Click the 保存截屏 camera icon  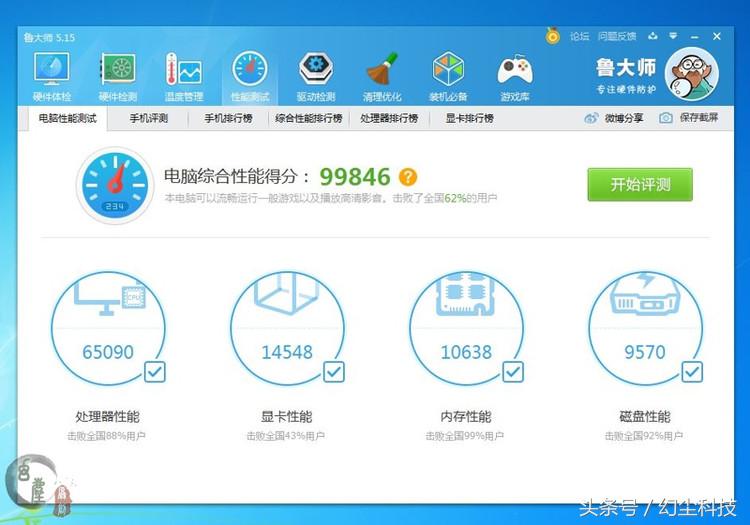coord(665,118)
